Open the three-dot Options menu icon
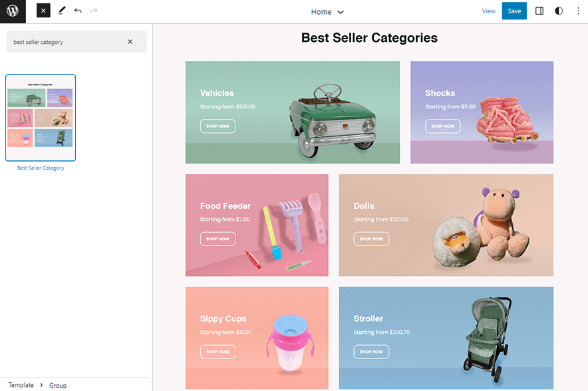The width and height of the screenshot is (588, 391). click(x=578, y=11)
